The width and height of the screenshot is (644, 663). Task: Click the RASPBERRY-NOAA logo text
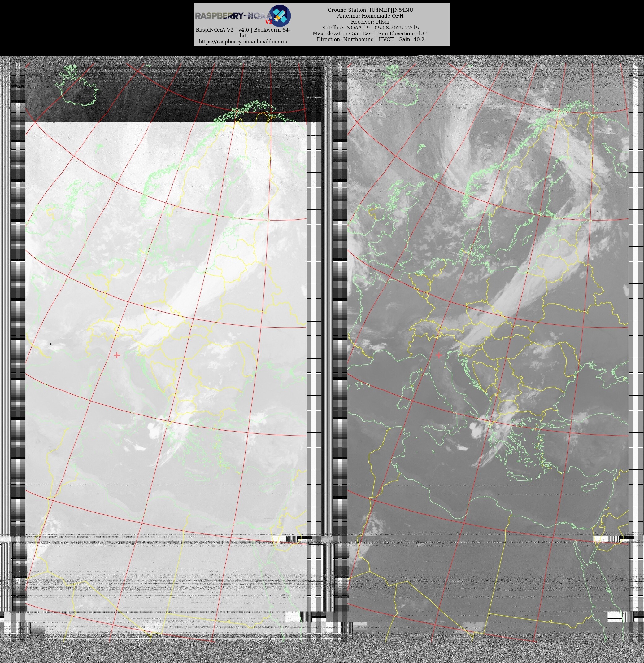point(234,16)
